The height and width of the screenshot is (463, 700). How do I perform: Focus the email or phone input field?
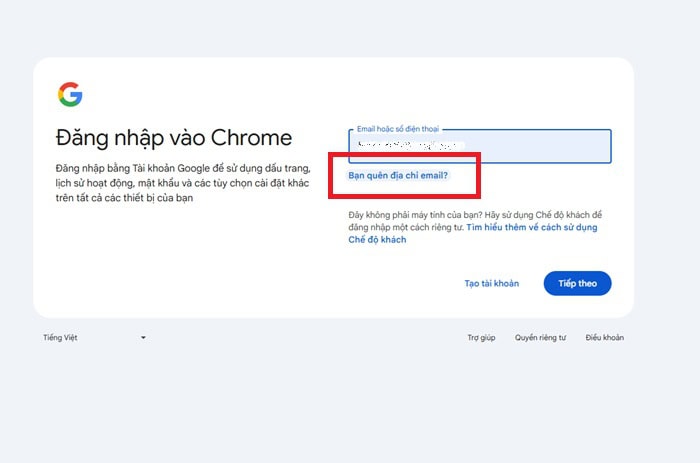(x=540, y=148)
